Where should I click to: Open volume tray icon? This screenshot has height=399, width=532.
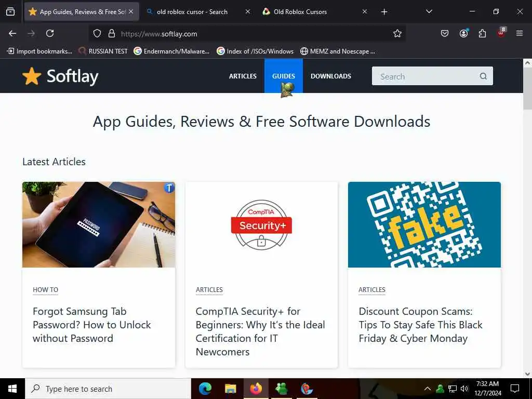tap(464, 389)
